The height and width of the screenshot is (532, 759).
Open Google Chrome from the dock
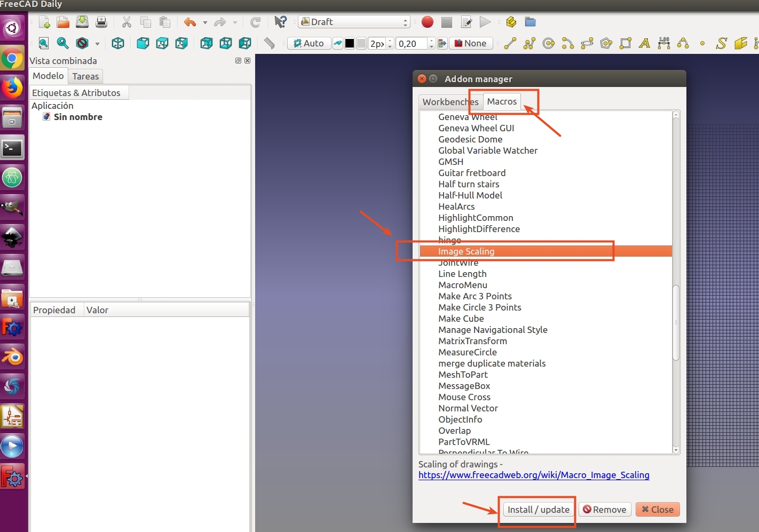tap(12, 58)
